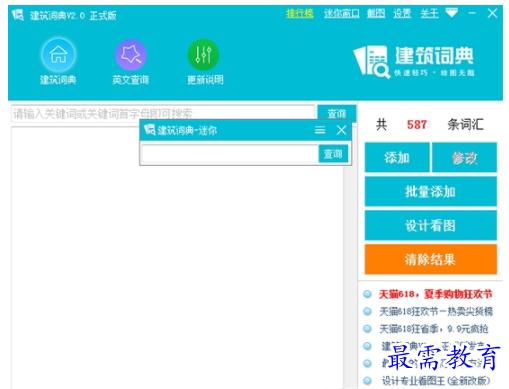Screen dimensions: 509x389
Task: Open the 关于 link
Action: coord(429,14)
